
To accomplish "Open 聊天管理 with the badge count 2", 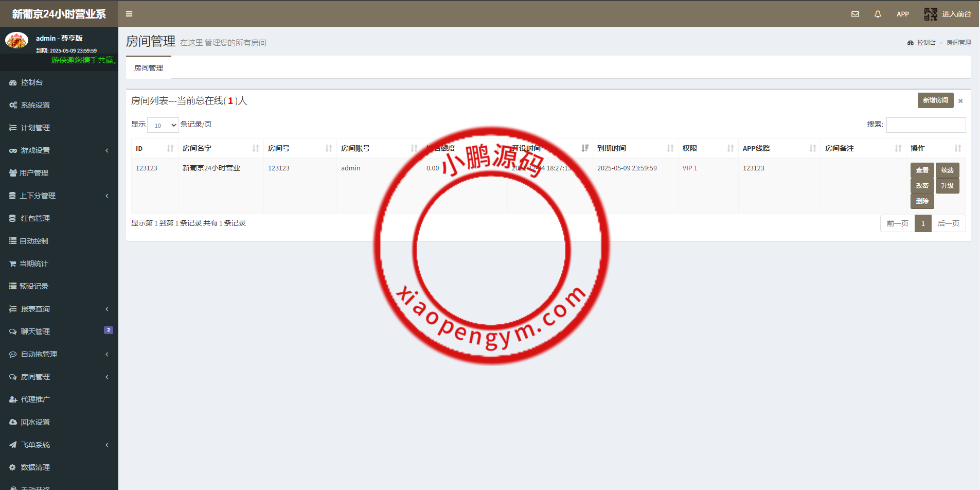I will (34, 331).
